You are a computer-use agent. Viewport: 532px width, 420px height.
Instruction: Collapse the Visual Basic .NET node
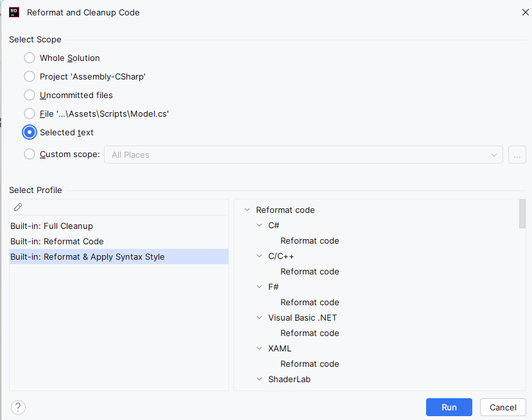point(259,317)
